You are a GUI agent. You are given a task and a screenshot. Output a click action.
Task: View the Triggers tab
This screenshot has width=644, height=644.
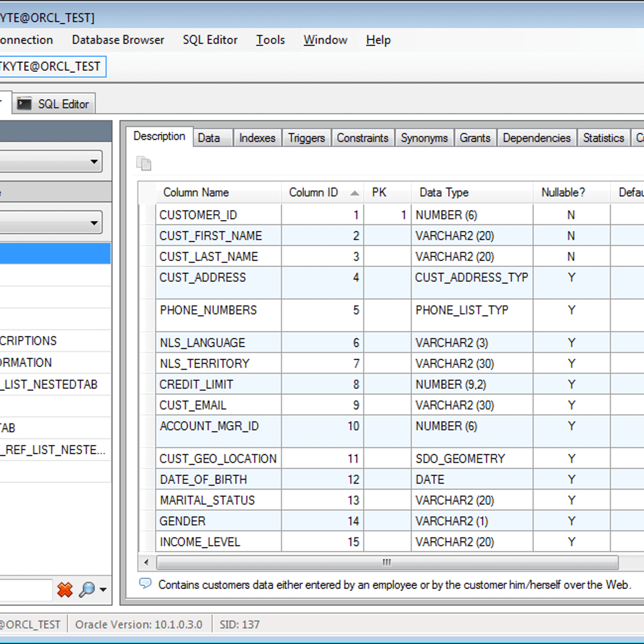pos(306,137)
